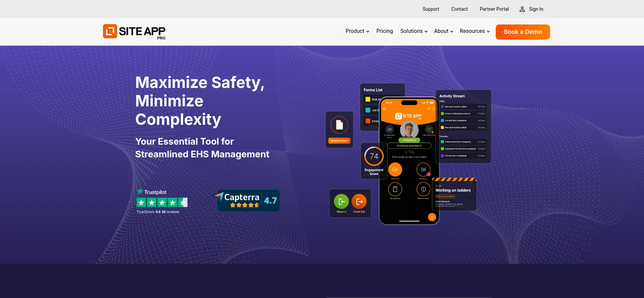644x298 pixels.
Task: Click the Site App Pro logo
Action: click(134, 32)
